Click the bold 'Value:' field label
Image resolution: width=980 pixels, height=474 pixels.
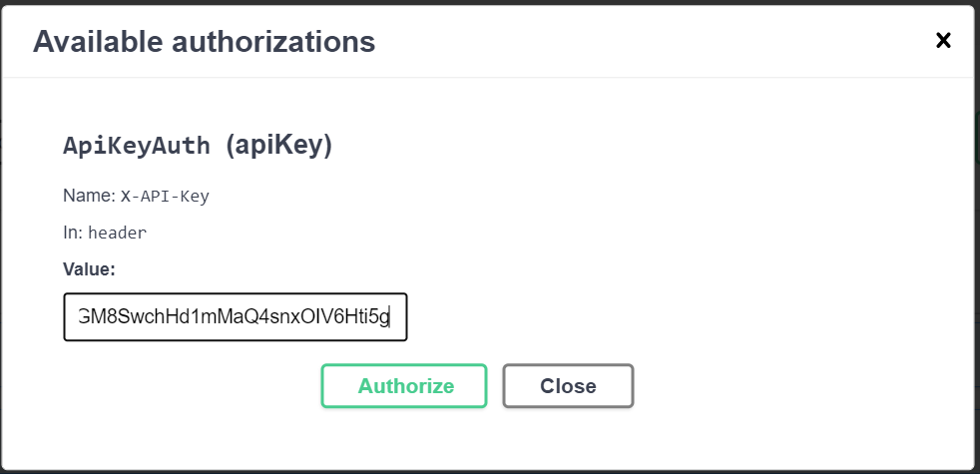90,268
